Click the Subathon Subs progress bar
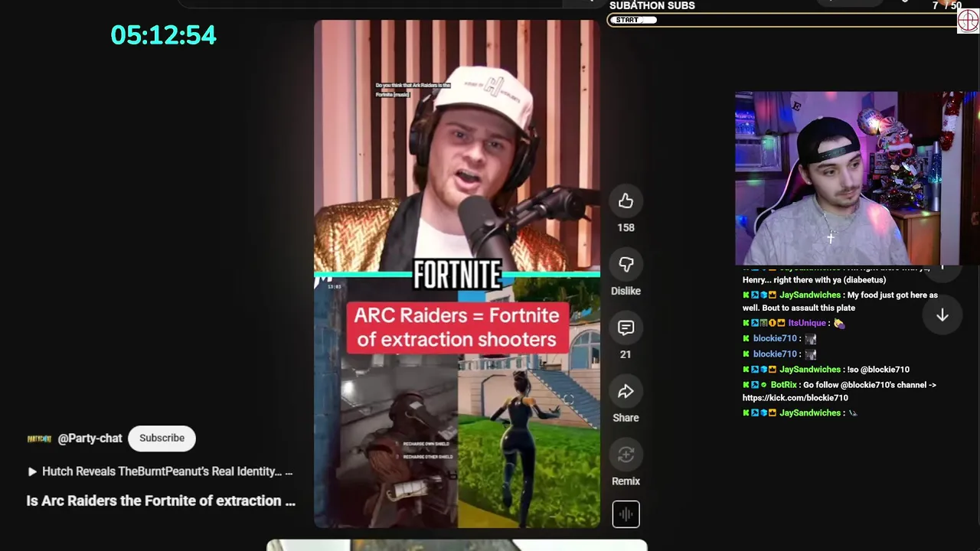This screenshot has height=551, width=980. pyautogui.click(x=782, y=20)
